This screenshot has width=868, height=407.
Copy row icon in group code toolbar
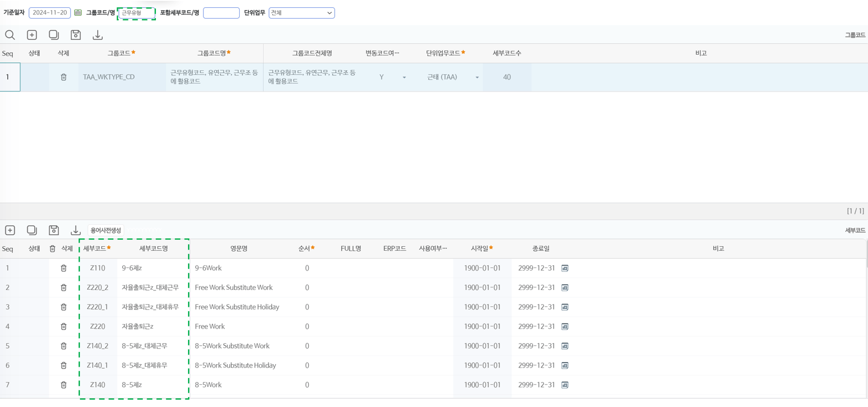click(x=54, y=35)
